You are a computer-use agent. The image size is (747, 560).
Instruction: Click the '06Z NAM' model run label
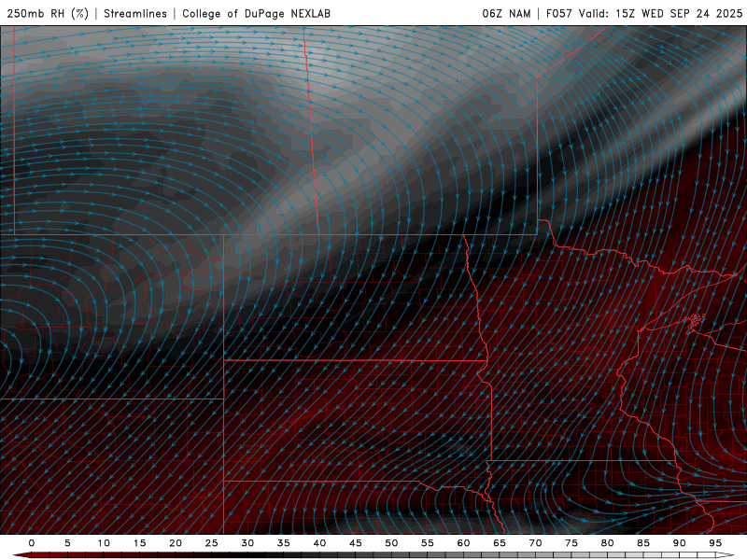(x=506, y=13)
